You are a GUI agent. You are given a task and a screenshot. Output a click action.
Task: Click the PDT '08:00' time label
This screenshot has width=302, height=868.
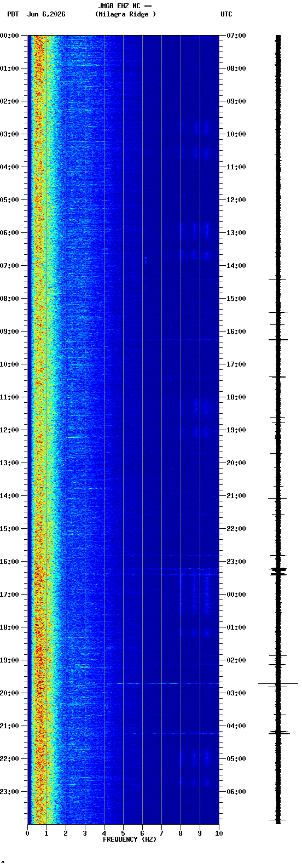pyautogui.click(x=10, y=299)
